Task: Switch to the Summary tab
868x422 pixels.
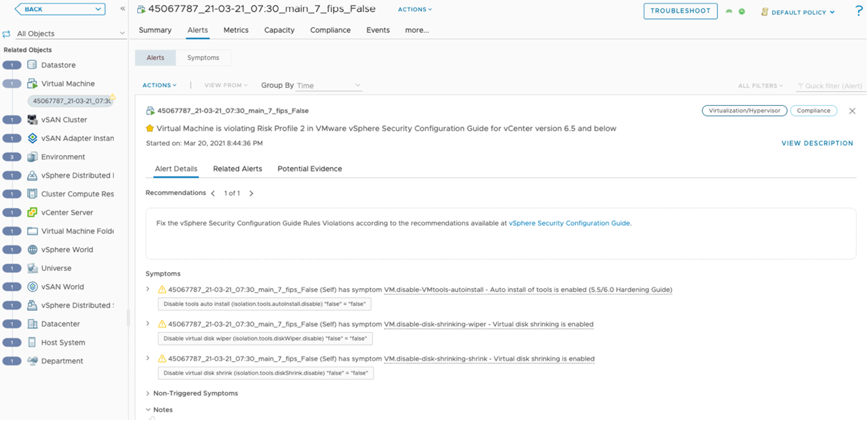Action: point(155,30)
